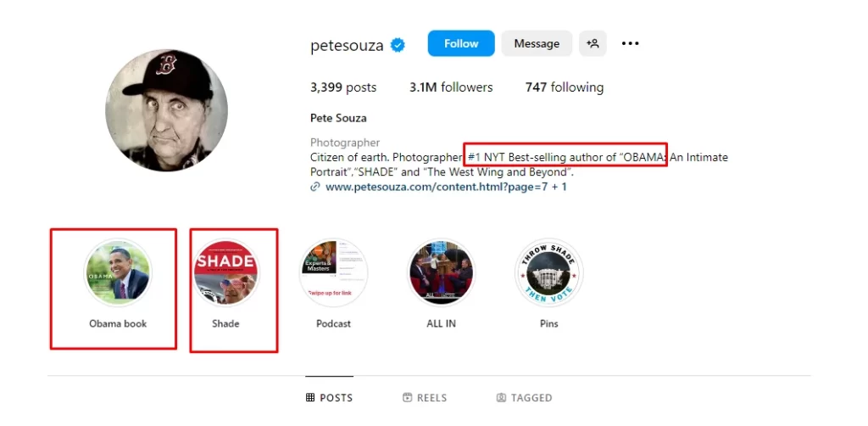Click the add similar accounts icon button
The width and height of the screenshot is (868, 426).
point(593,43)
